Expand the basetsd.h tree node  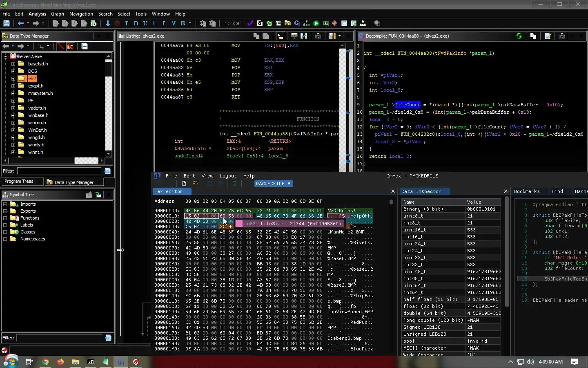[13, 64]
